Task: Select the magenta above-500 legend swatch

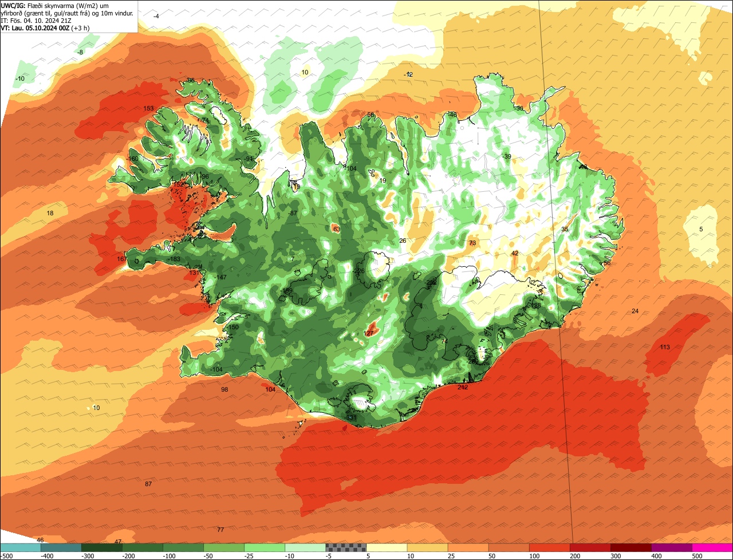Action: click(712, 548)
